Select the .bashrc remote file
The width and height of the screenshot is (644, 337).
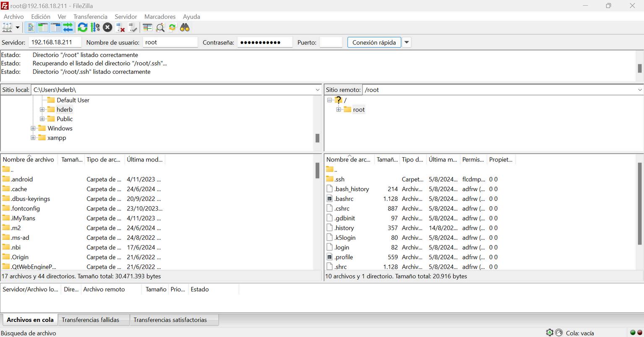coord(344,199)
